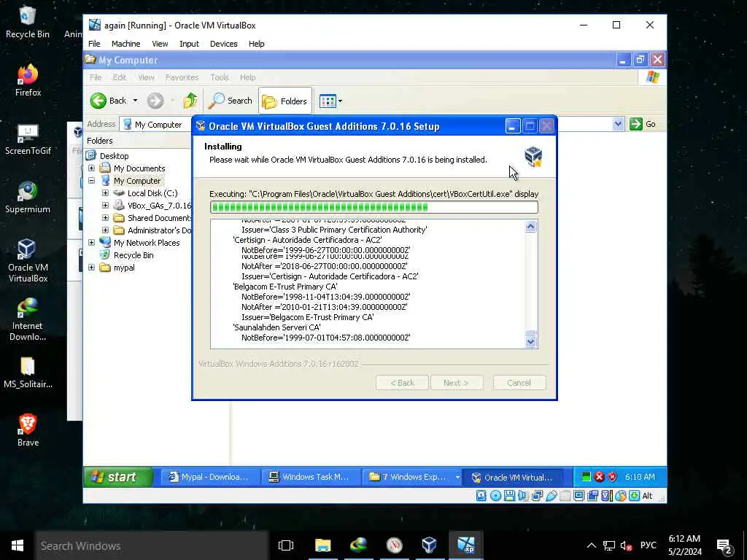The image size is (747, 560).
Task: Expand My Network Places tree node
Action: [x=91, y=242]
